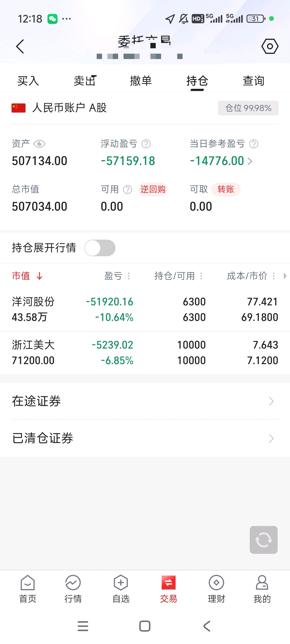Image resolution: width=290 pixels, height=644 pixels.
Task: Open the 洋河股份 holding row
Action: (145, 309)
